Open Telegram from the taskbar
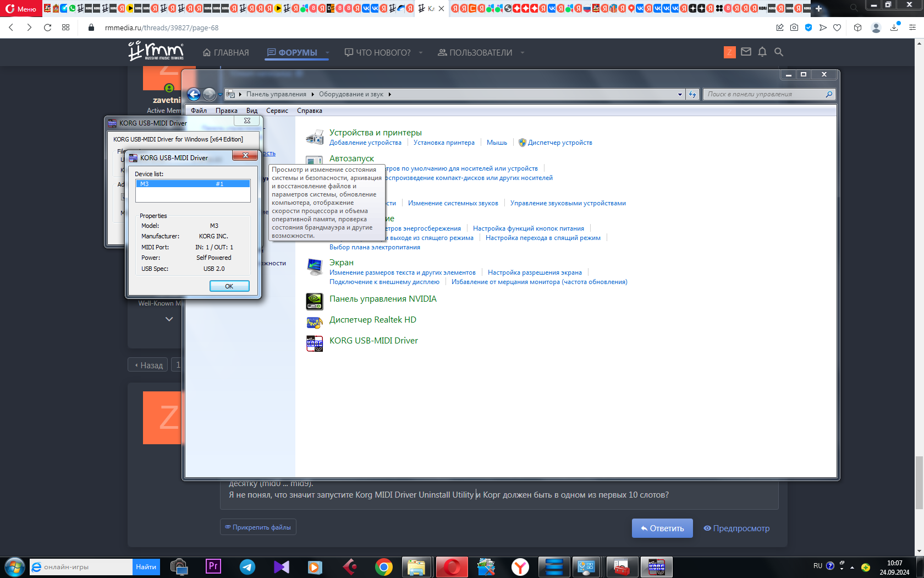 click(248, 566)
